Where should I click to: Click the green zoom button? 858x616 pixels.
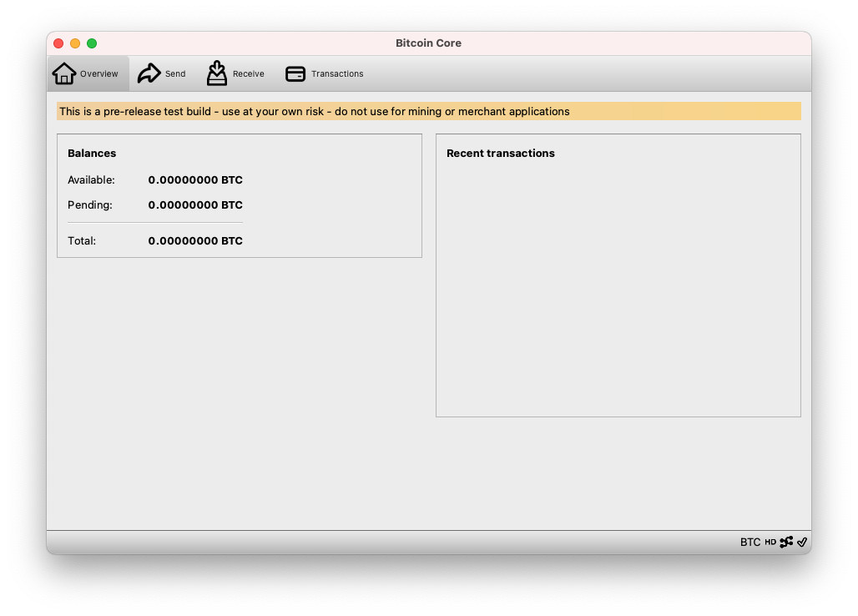click(93, 43)
